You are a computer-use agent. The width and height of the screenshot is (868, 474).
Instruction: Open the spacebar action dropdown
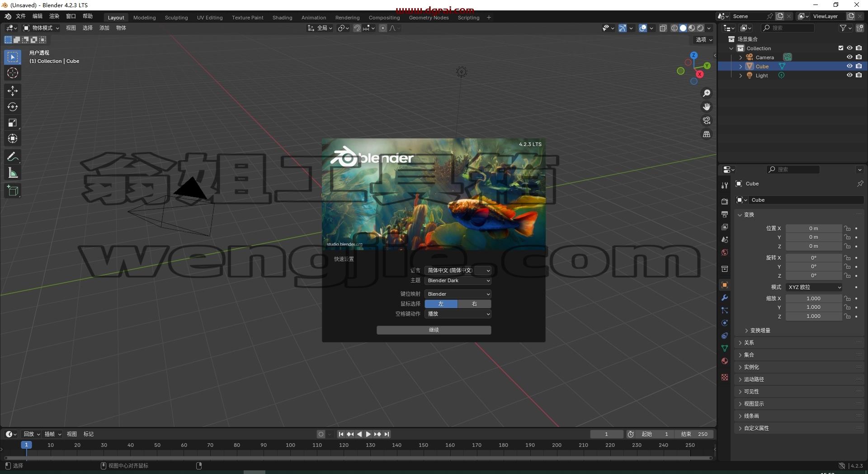pyautogui.click(x=458, y=314)
